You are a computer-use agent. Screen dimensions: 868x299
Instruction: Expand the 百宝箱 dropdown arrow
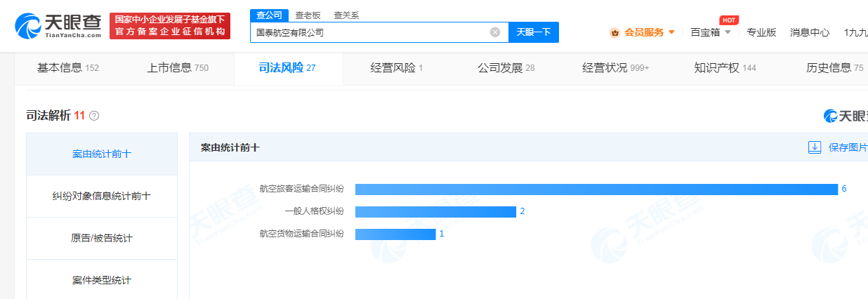point(728,32)
